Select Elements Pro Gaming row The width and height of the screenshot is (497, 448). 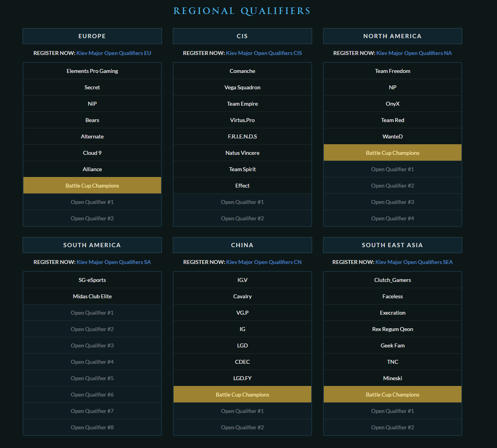(x=92, y=71)
